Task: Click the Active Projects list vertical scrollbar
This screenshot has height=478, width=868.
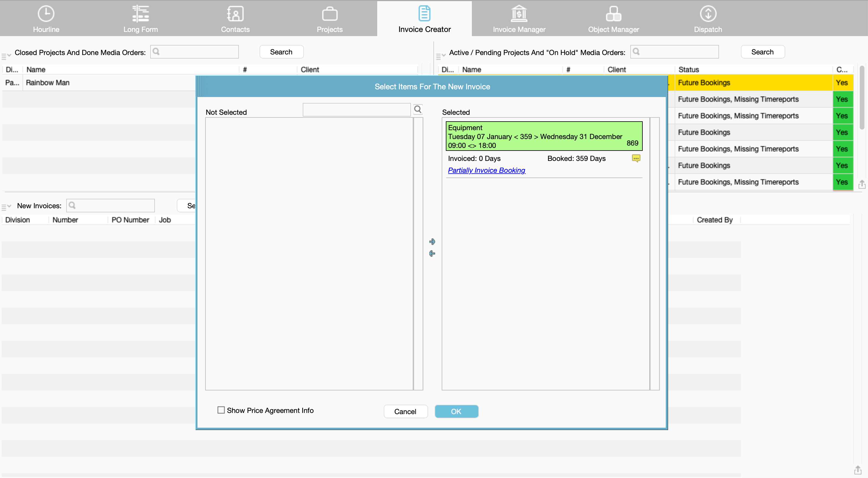Action: [861, 98]
